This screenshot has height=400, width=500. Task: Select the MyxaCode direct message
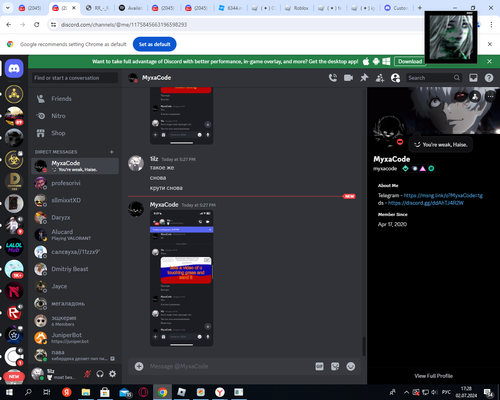point(75,166)
